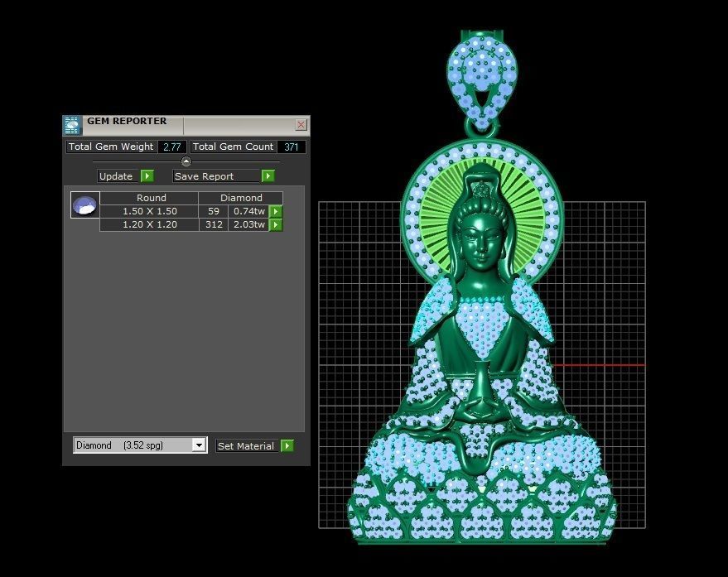Collapse panel using the round arrow handle
The image size is (728, 577).
coord(186,161)
